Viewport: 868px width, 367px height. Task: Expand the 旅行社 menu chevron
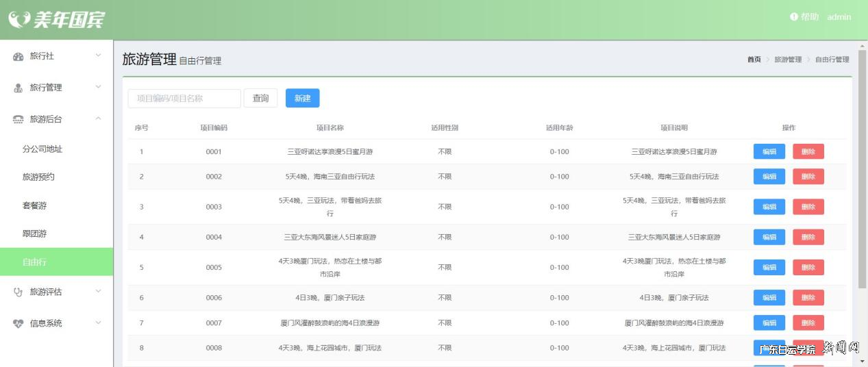coord(98,55)
